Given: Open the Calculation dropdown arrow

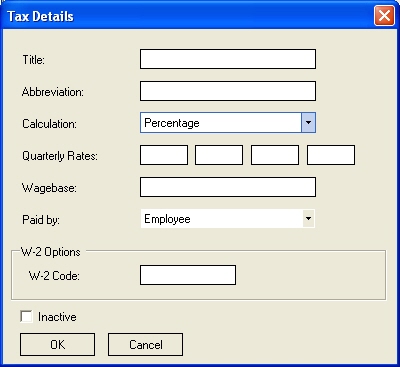Looking at the screenshot, I should tap(308, 123).
